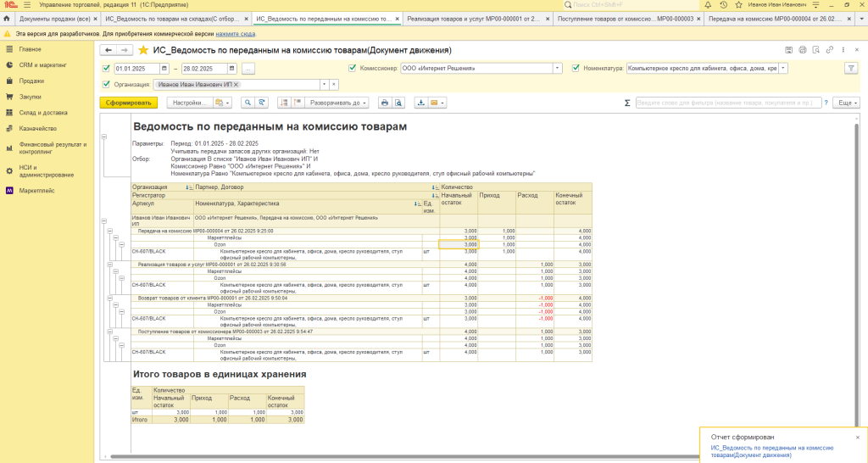Open settings variants dropdown next to Настройки
The width and height of the screenshot is (868, 463).
pyautogui.click(x=223, y=103)
